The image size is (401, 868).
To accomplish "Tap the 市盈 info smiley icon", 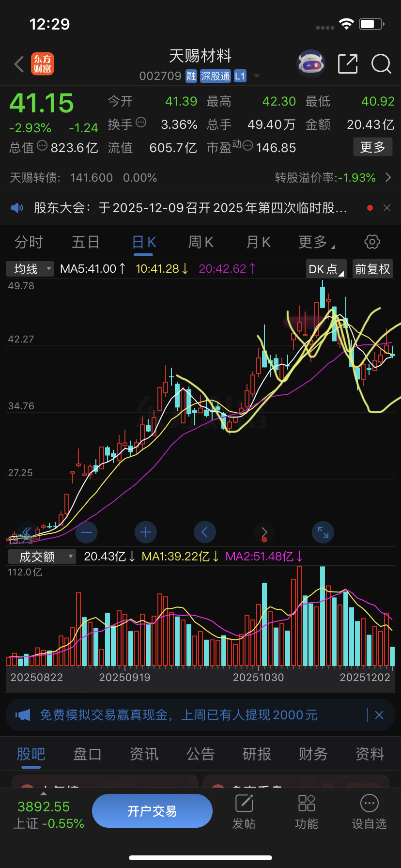I will [247, 145].
